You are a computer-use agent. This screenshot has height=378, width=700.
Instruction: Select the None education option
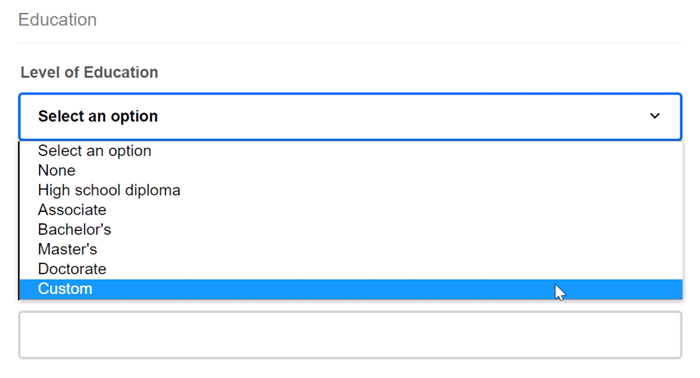point(351,170)
